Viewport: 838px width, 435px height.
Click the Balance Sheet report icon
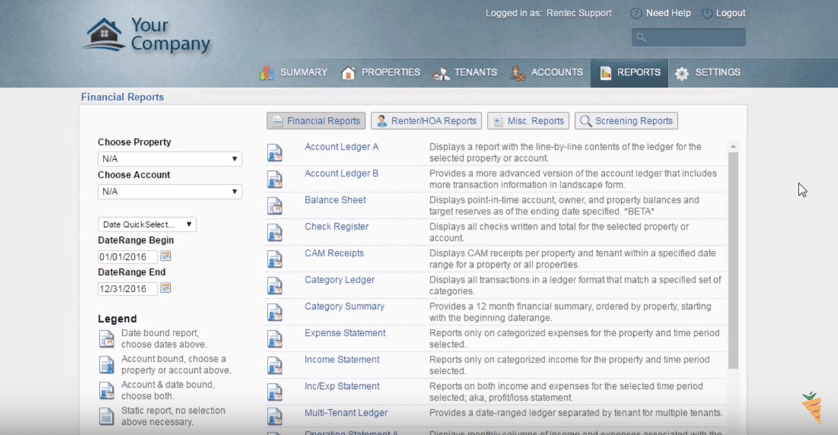coord(275,206)
